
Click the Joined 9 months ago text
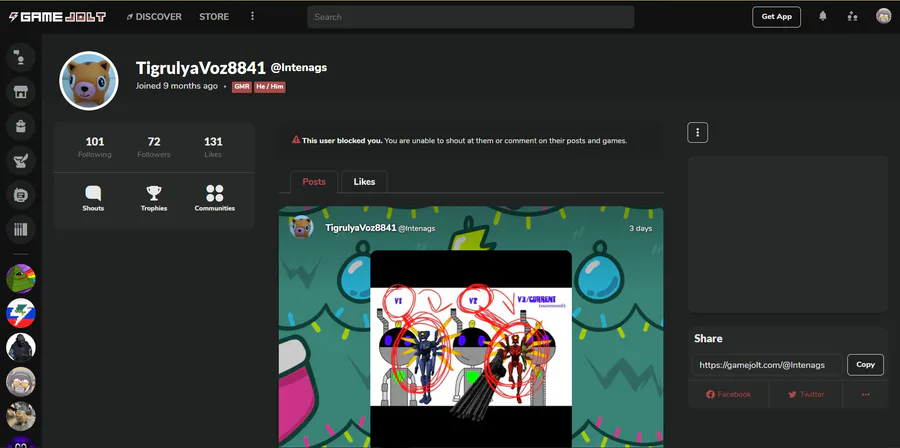177,86
